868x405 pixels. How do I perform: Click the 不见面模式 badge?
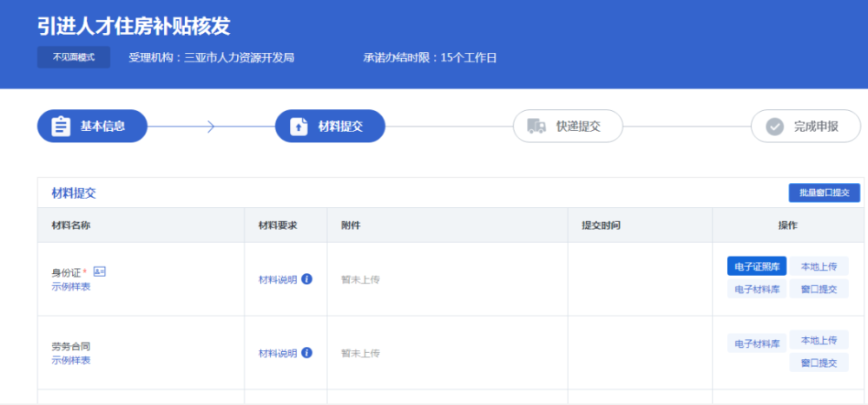coord(74,58)
